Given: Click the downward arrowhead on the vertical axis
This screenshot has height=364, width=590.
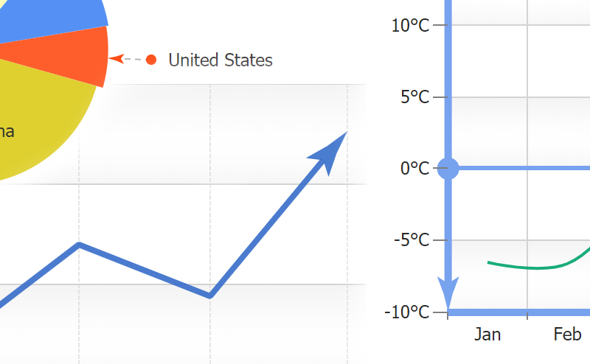Looking at the screenshot, I should point(448,293).
